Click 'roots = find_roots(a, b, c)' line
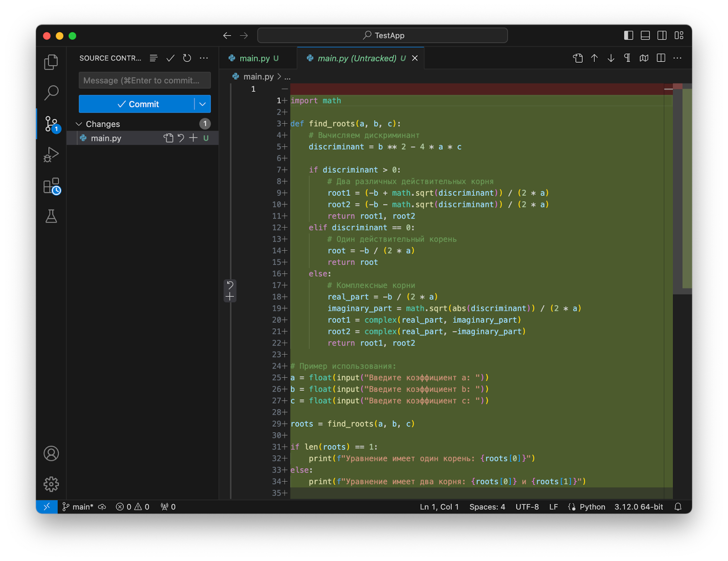 tap(353, 424)
